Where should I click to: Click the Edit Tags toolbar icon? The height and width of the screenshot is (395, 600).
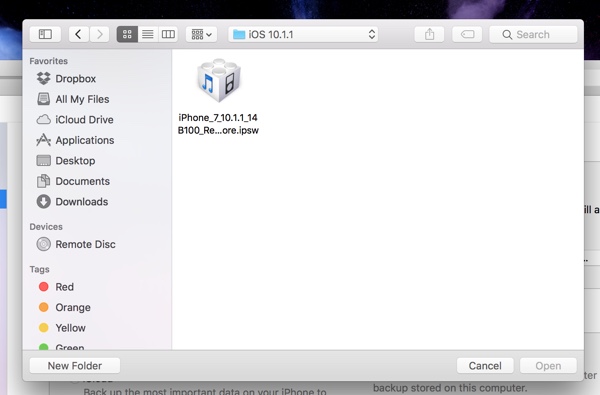tap(467, 34)
